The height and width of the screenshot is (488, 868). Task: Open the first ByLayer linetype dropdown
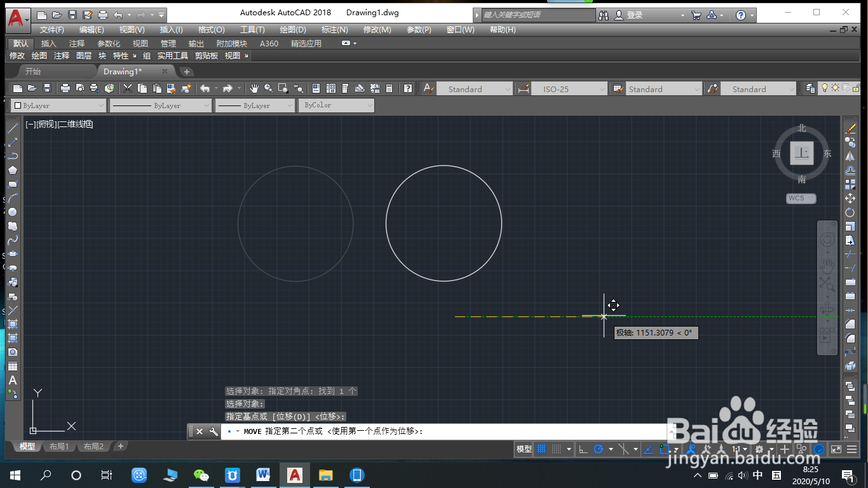[x=161, y=105]
